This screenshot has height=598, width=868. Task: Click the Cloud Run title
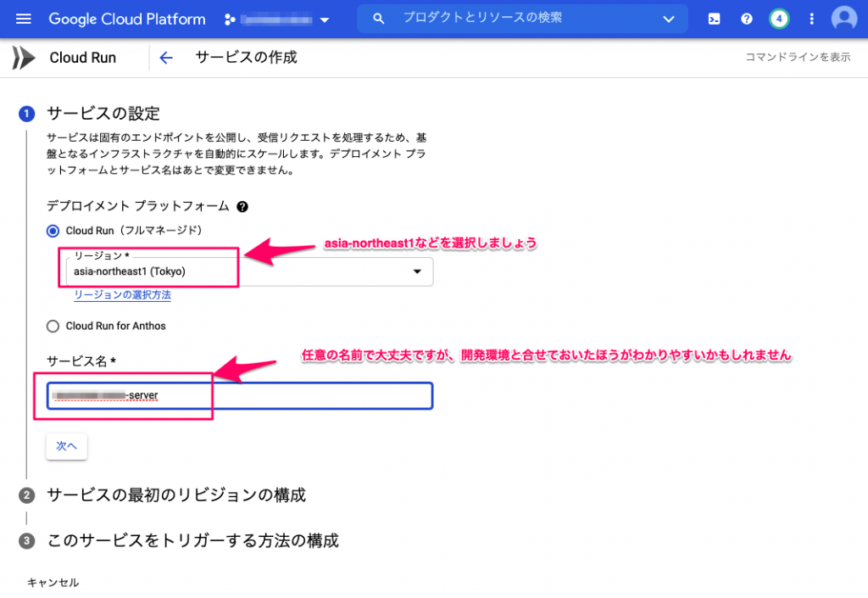(83, 58)
